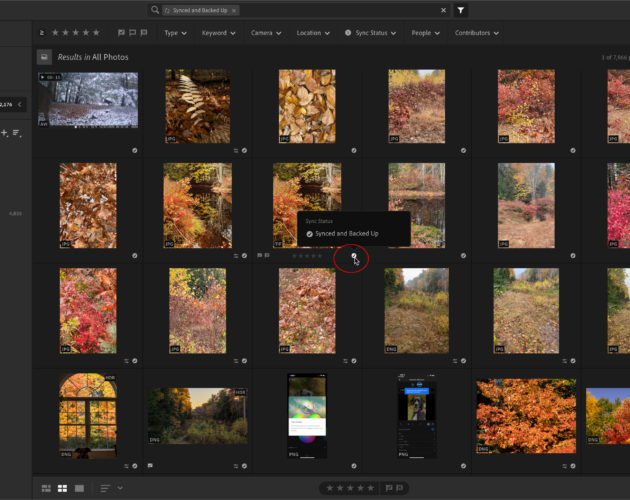
Task: Click the Results in All Photos heading
Action: pos(93,57)
